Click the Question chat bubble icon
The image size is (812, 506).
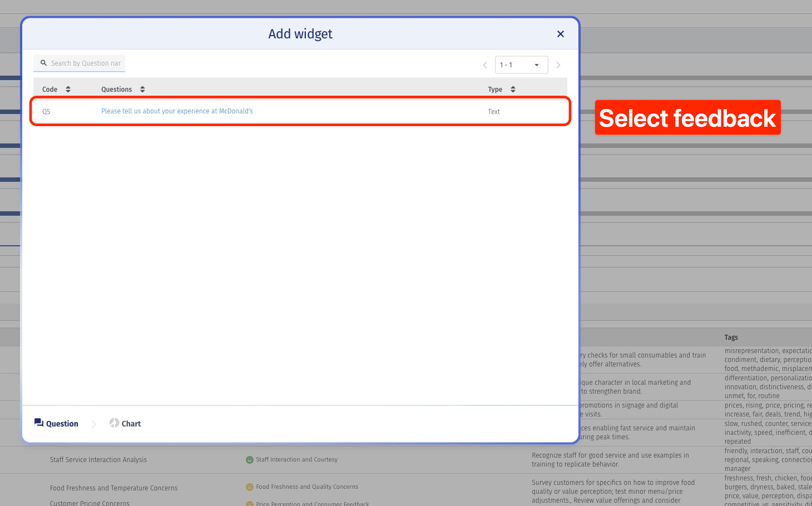point(39,423)
